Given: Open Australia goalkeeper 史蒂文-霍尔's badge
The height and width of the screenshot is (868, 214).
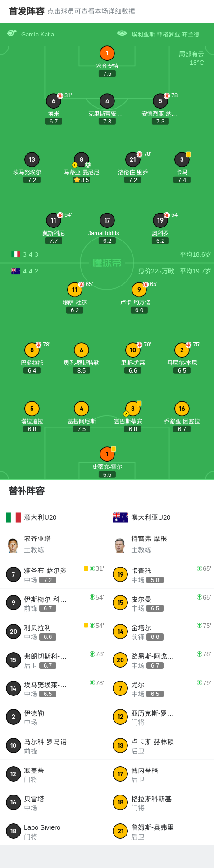Looking at the screenshot, I should tap(107, 454).
